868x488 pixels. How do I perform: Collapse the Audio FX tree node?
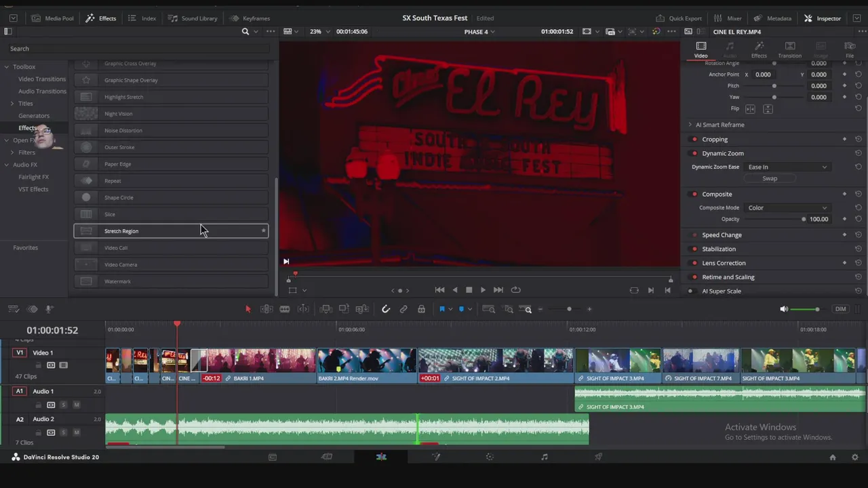tap(6, 165)
